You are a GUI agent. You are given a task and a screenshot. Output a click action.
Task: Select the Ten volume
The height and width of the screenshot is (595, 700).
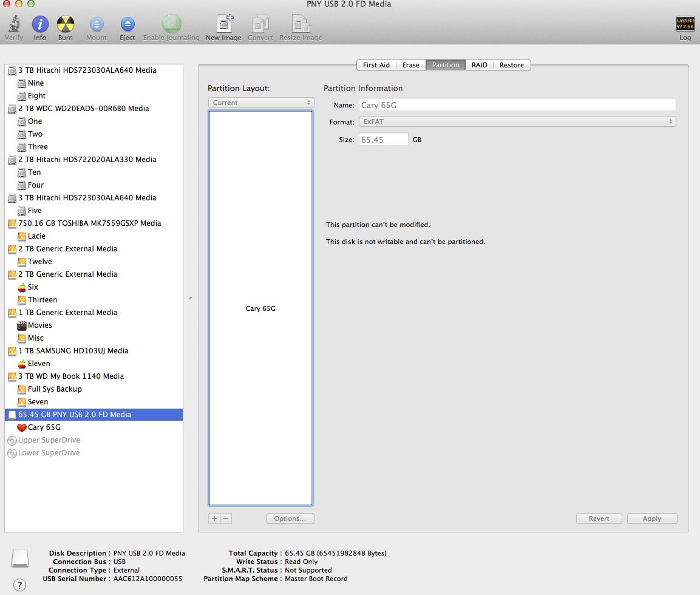click(x=93, y=172)
